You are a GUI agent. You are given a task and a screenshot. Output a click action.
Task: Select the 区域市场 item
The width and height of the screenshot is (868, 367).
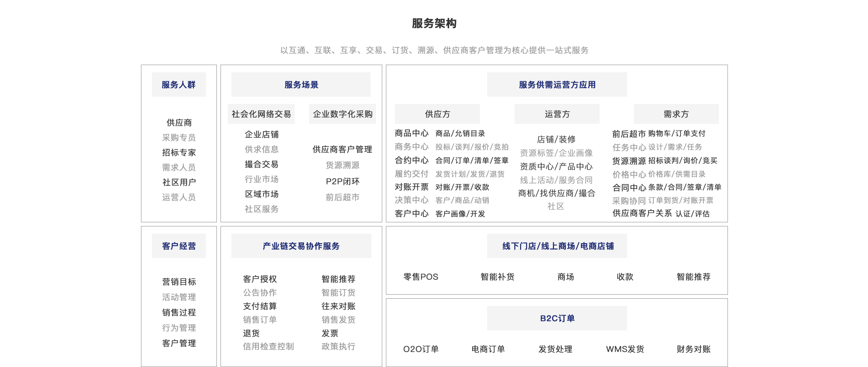(x=262, y=194)
